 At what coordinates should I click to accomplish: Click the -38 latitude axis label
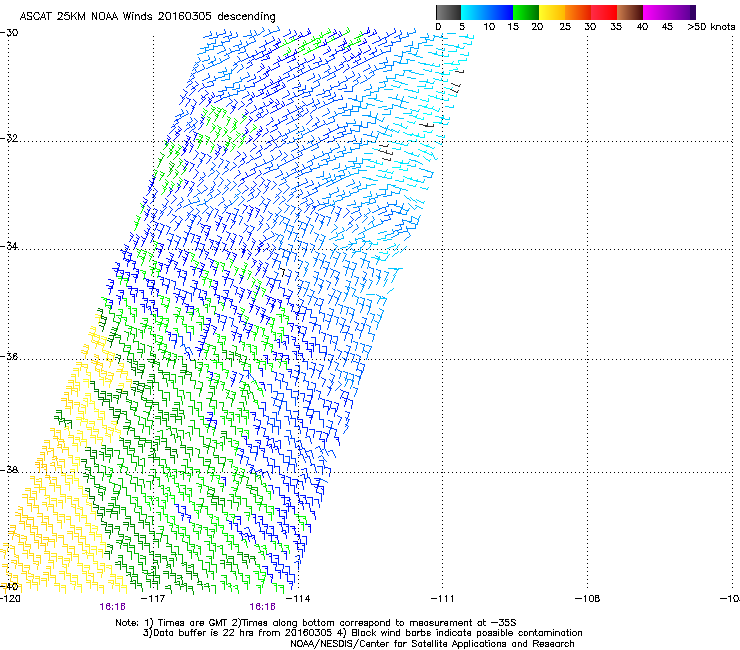[x=9, y=470]
